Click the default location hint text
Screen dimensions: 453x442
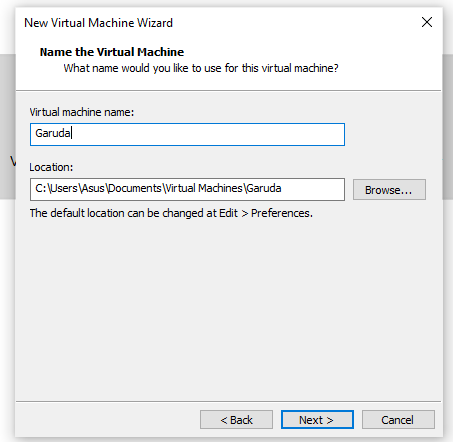(x=171, y=213)
